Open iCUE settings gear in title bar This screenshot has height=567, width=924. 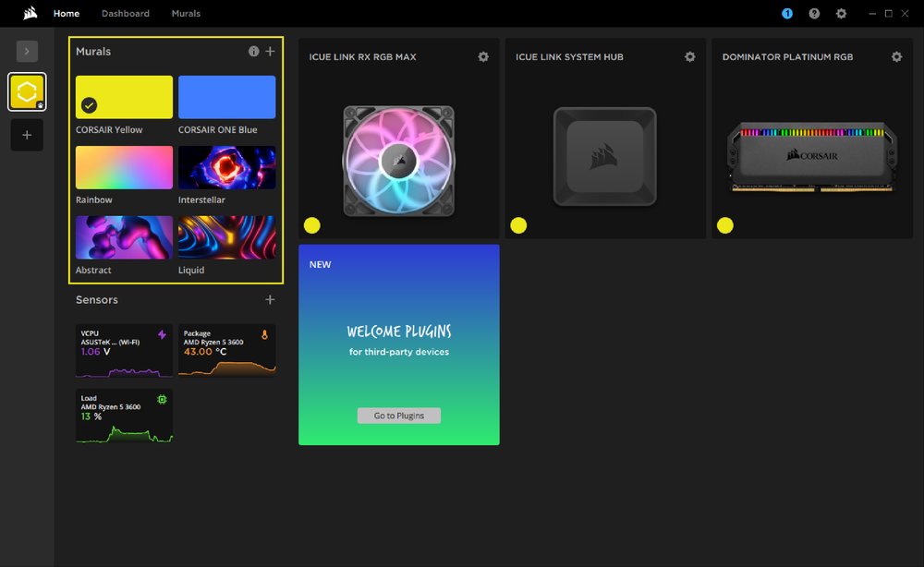[841, 14]
